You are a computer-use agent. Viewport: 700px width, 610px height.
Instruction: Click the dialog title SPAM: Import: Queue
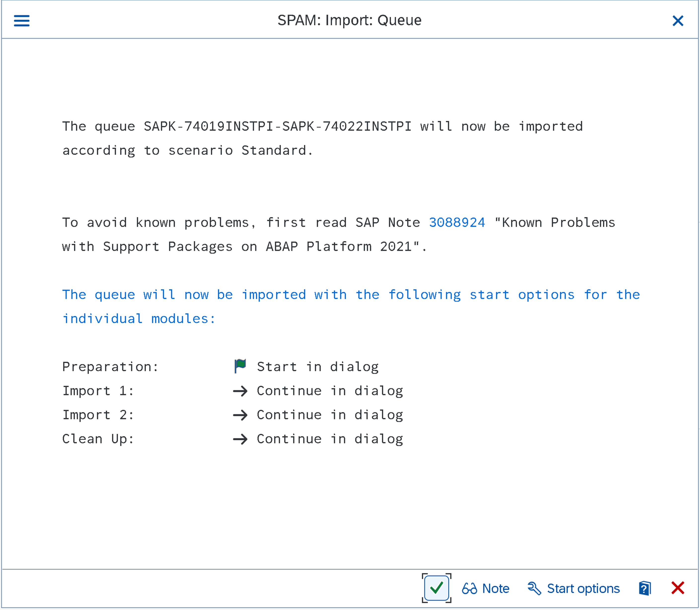click(349, 20)
